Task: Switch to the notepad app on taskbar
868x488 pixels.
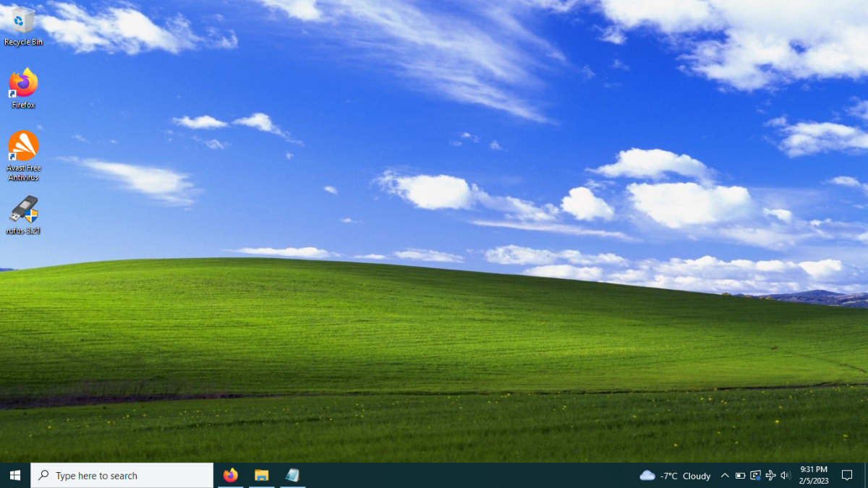Action: click(293, 475)
